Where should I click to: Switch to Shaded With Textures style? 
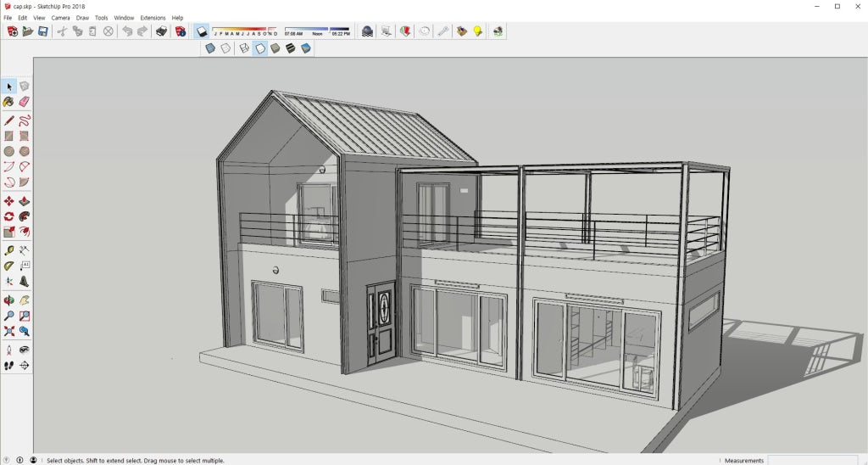(291, 48)
